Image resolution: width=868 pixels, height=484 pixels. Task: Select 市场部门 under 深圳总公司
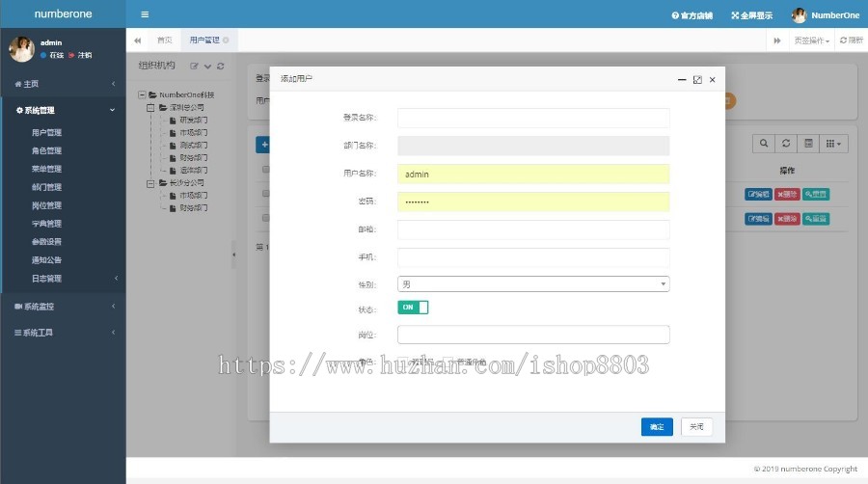coord(193,133)
